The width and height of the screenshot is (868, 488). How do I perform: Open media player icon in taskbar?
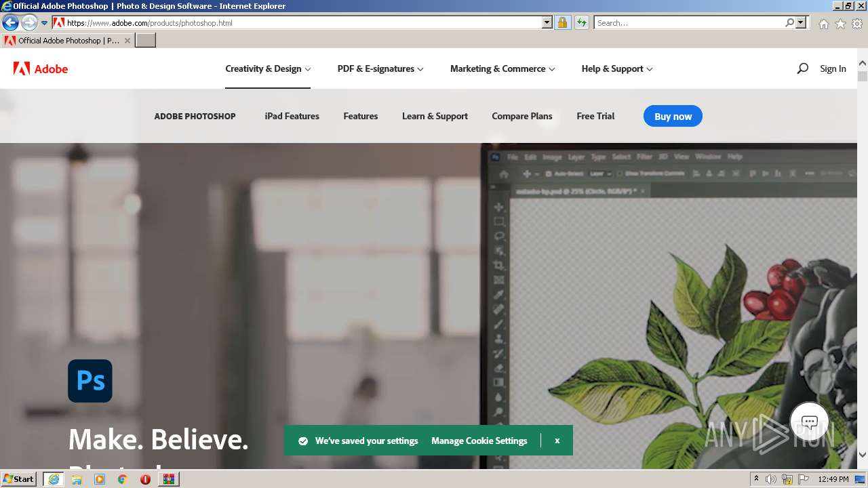100,479
